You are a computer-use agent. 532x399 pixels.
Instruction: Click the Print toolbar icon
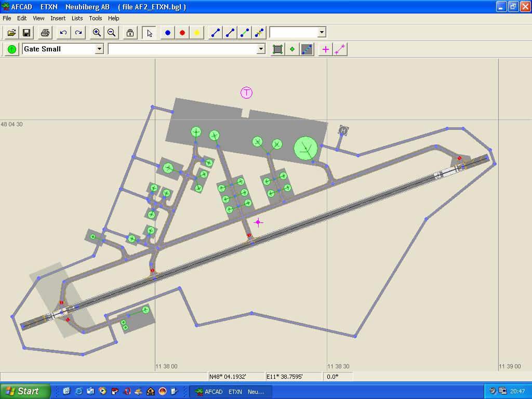click(x=45, y=33)
